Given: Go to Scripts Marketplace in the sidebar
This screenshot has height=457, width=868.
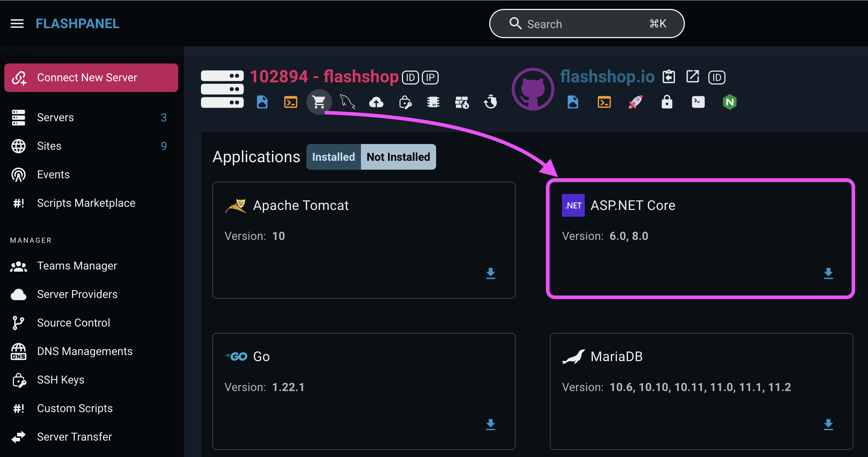Looking at the screenshot, I should pyautogui.click(x=86, y=203).
